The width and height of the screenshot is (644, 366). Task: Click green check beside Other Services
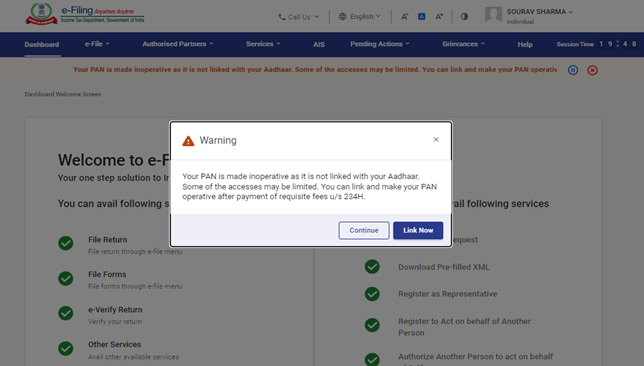(66, 349)
